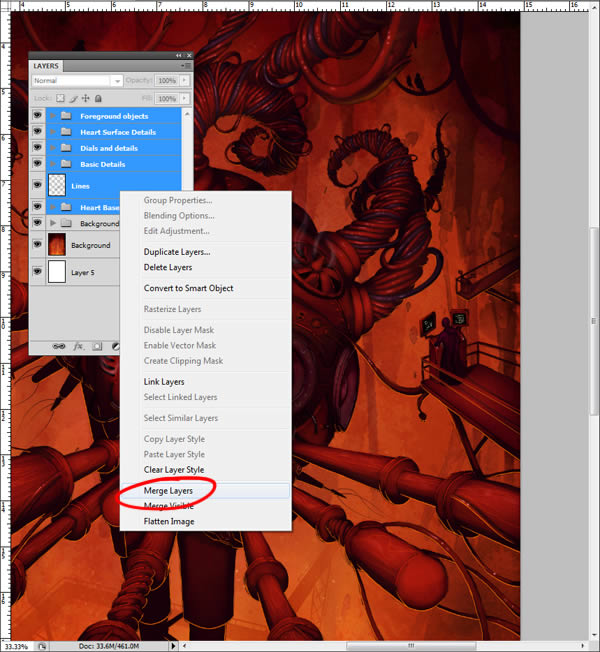
Task: Click the Opacity 100% value field
Action: click(x=167, y=81)
